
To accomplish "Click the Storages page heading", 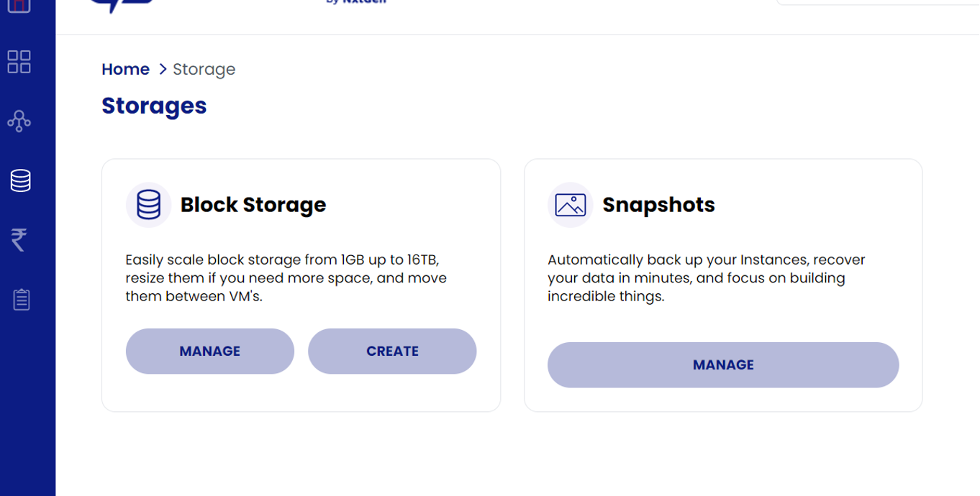I will [154, 106].
